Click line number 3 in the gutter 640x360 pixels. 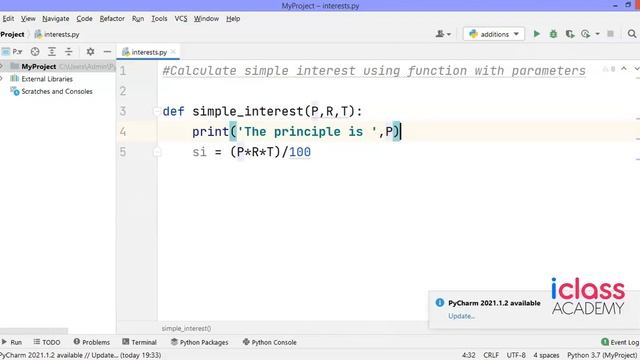tap(123, 111)
